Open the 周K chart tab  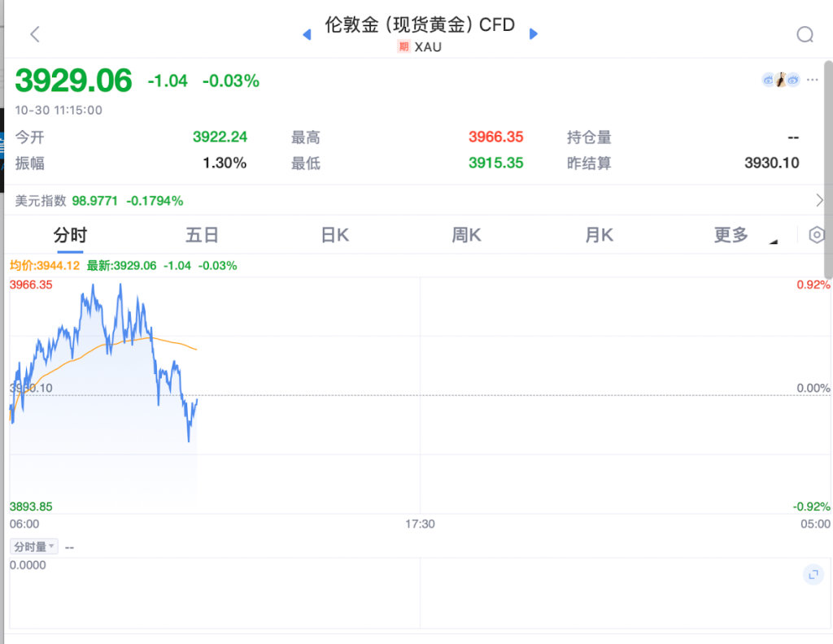[x=467, y=236]
